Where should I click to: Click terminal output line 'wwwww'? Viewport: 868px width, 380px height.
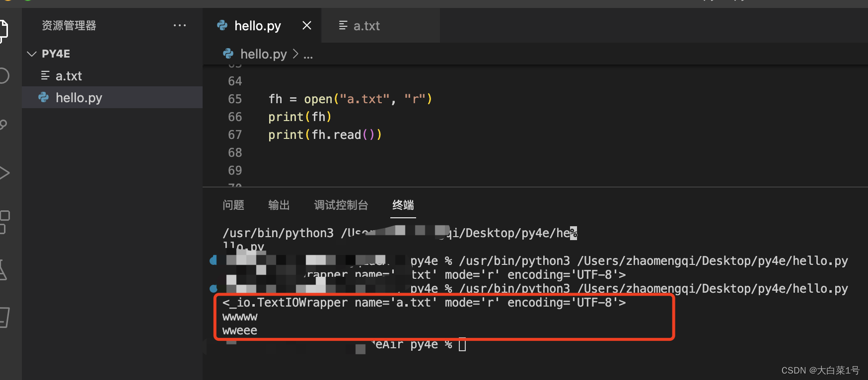click(x=240, y=317)
